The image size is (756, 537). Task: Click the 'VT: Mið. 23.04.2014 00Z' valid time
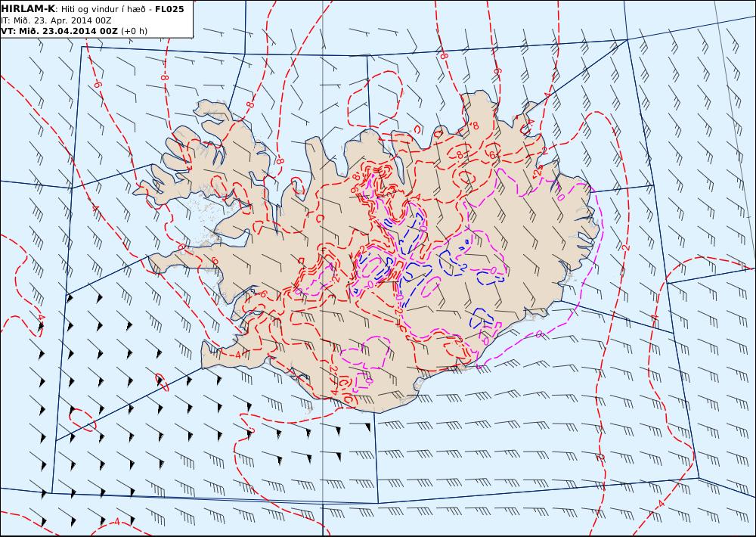click(59, 31)
